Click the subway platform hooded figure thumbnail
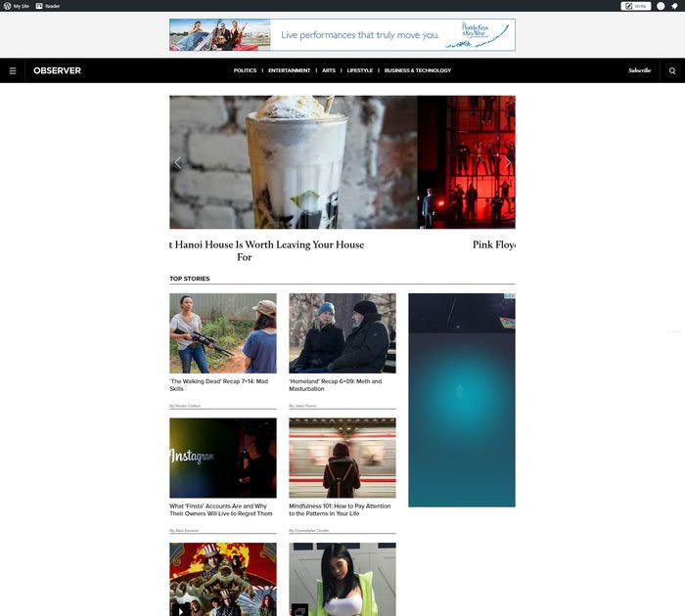 coord(342,458)
